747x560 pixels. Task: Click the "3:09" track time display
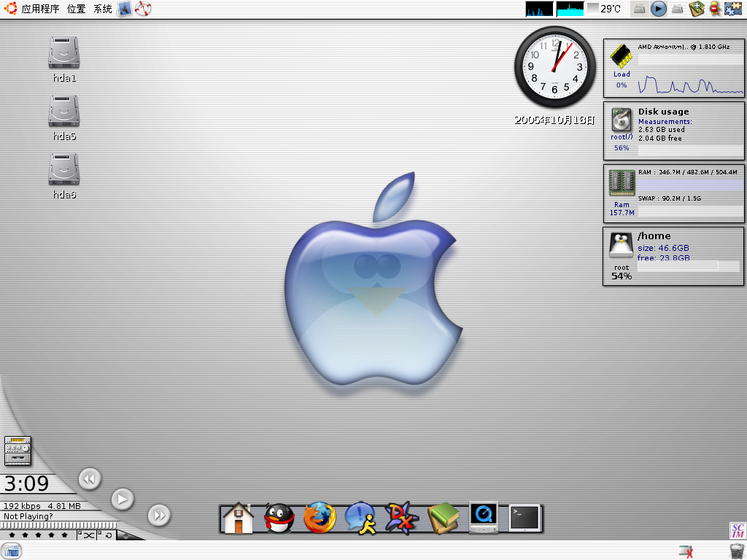pos(26,484)
